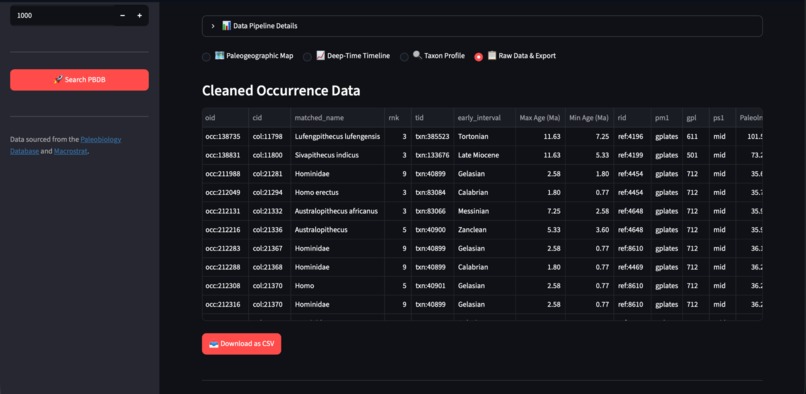806x394 pixels.
Task: Click the number input field showing 1000
Action: (x=63, y=15)
